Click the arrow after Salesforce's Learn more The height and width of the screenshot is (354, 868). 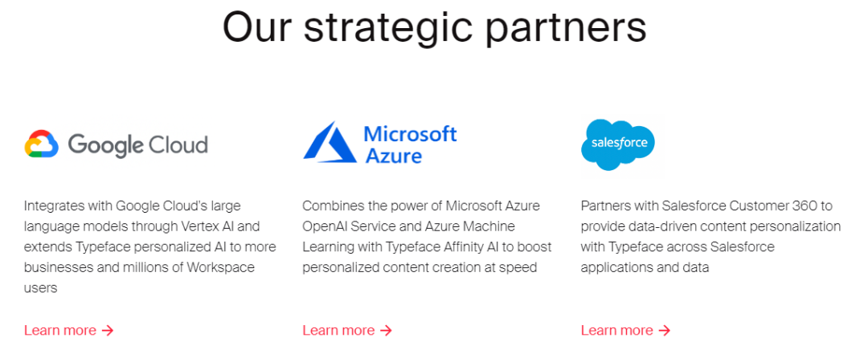[x=665, y=331]
